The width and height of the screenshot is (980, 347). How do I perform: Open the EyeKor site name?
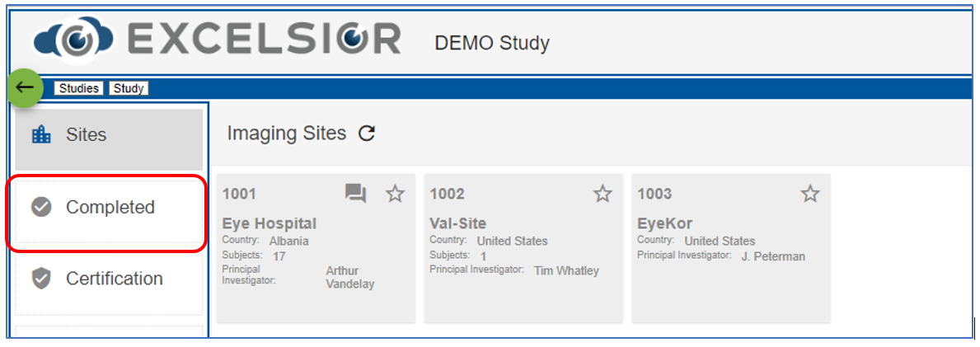point(665,224)
